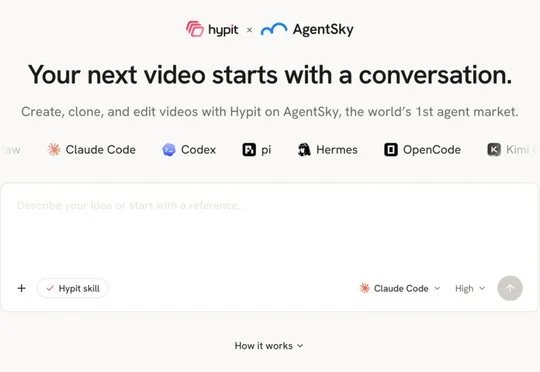Click the checkmark in the Hypit skill chip

[50, 288]
